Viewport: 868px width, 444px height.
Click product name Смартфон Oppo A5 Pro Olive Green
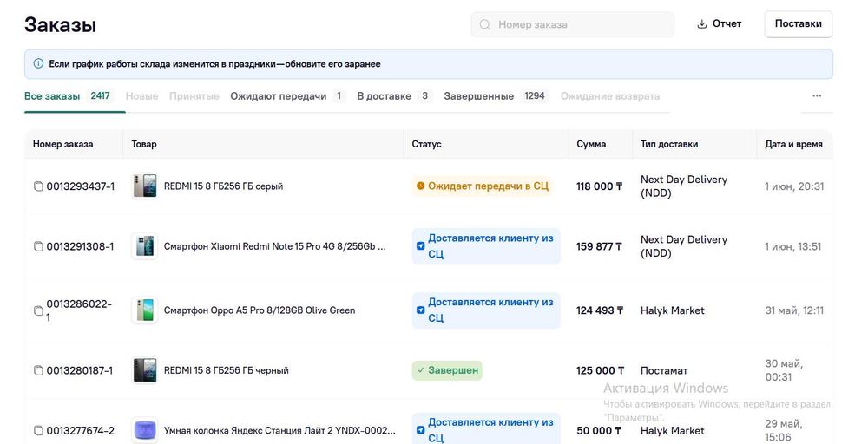(260, 310)
